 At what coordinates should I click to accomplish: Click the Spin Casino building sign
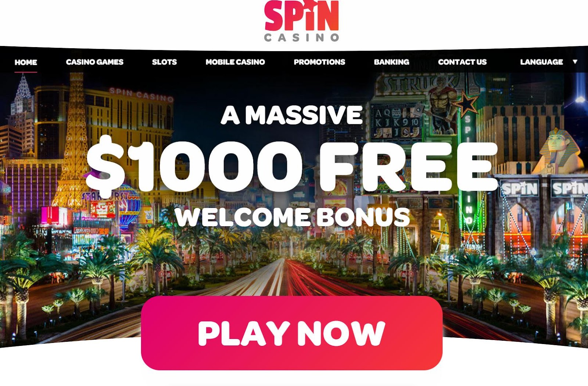click(141, 95)
